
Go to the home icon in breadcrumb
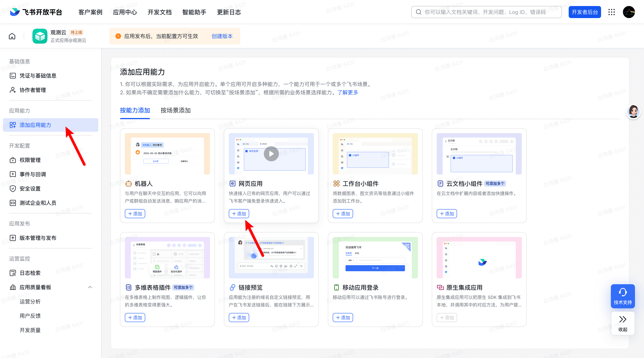(12, 36)
